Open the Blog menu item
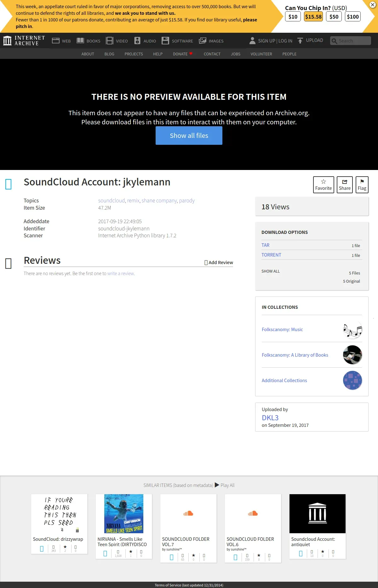This screenshot has width=378, height=588. point(109,54)
